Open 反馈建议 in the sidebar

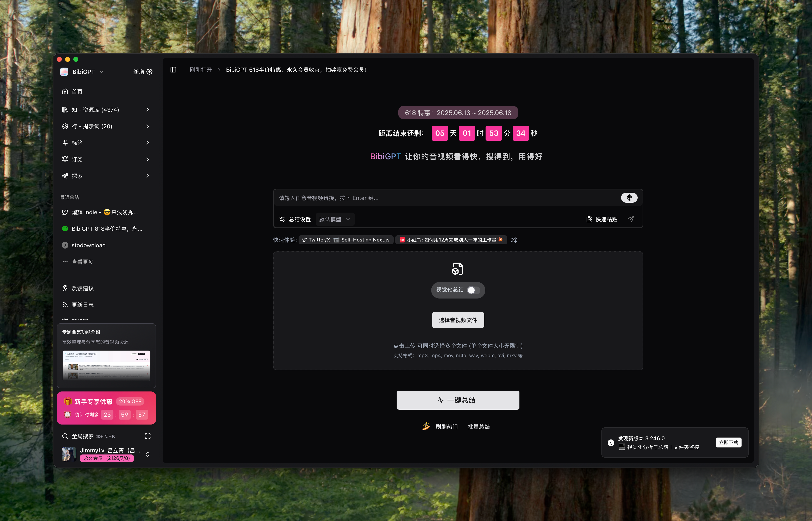106,288
